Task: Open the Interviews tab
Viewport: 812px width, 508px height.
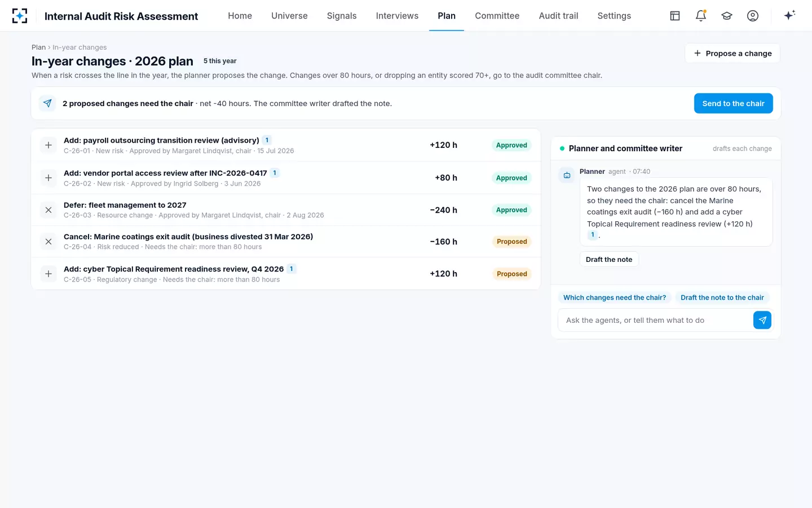Action: 397,16
